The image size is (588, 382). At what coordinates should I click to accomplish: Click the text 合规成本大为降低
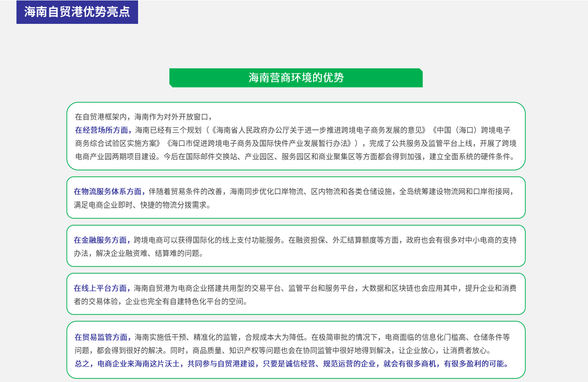click(275, 337)
